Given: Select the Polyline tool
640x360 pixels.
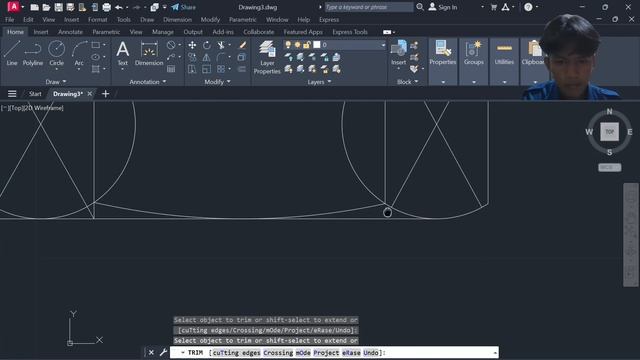Looking at the screenshot, I should (33, 53).
